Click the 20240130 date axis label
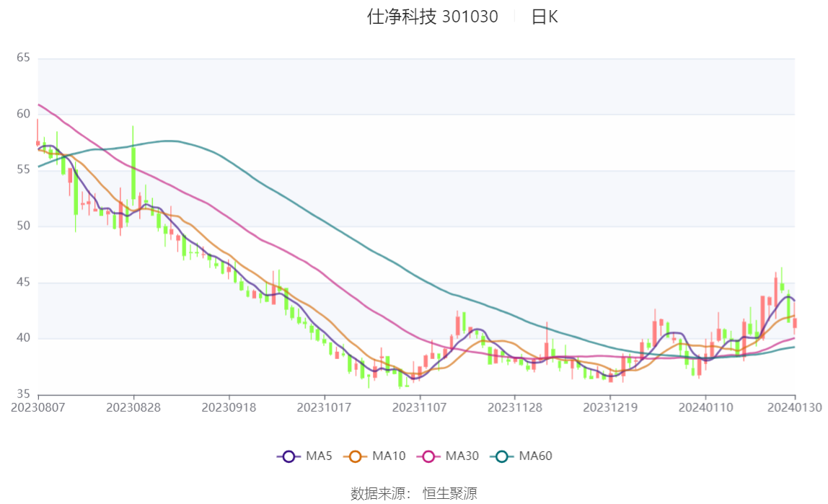 click(x=795, y=408)
